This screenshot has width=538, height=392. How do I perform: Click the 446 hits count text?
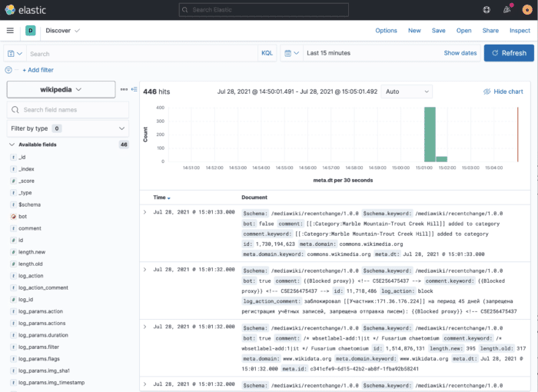pyautogui.click(x=157, y=91)
